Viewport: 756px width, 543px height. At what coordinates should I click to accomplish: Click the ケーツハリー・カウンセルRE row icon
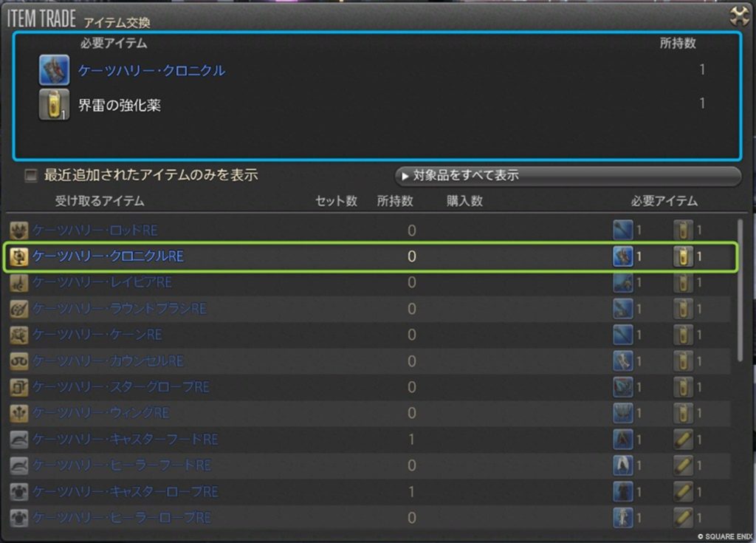(x=19, y=361)
